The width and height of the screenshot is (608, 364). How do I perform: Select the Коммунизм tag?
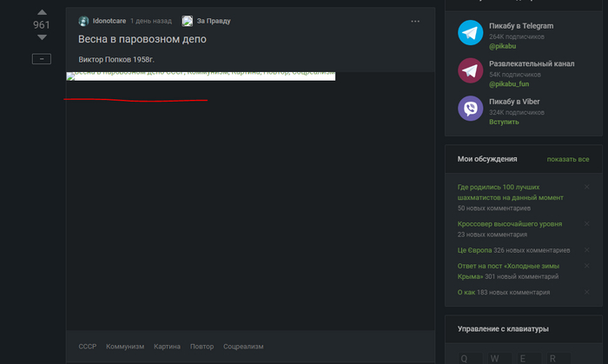click(x=125, y=347)
